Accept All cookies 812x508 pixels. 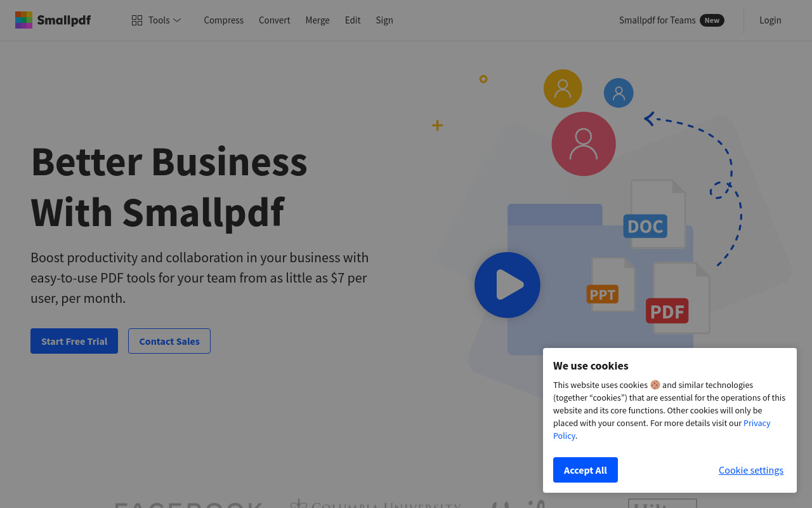point(586,470)
